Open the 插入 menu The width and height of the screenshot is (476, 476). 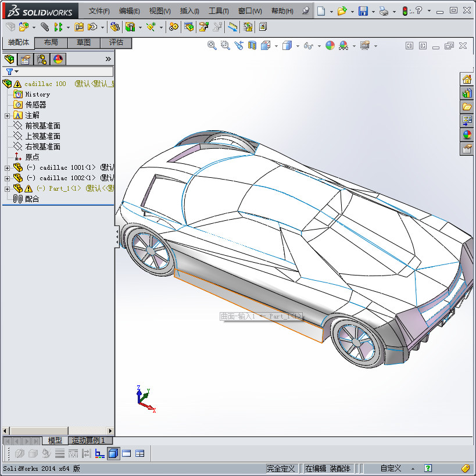[189, 11]
